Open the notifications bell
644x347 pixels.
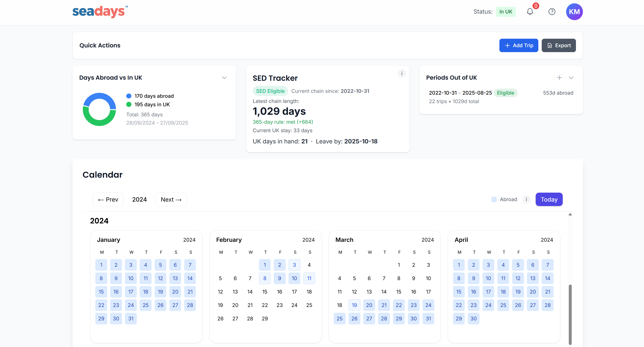coord(530,11)
